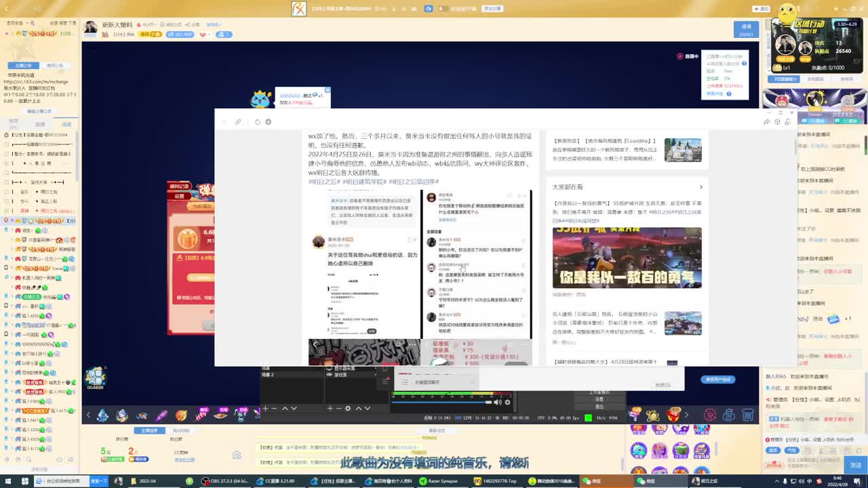This screenshot has height=488, width=868.
Task: Open the OBS audio mixer gear settings
Action: point(507,402)
